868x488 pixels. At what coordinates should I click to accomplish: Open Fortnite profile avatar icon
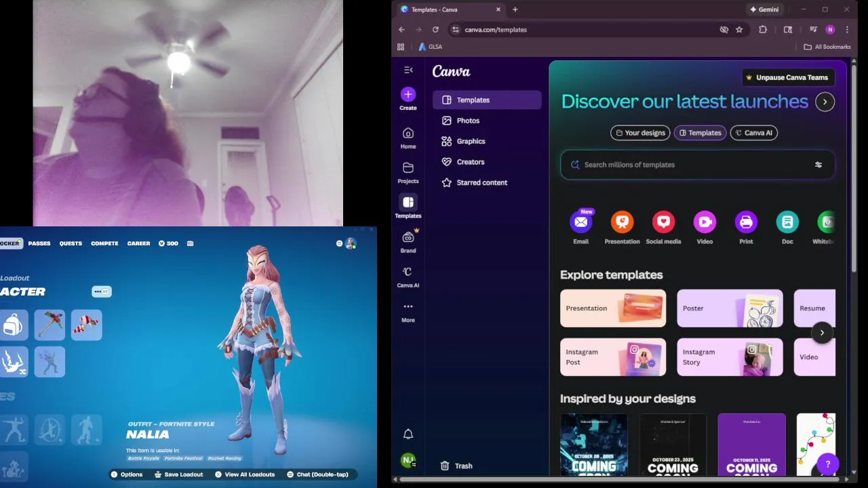tap(351, 243)
